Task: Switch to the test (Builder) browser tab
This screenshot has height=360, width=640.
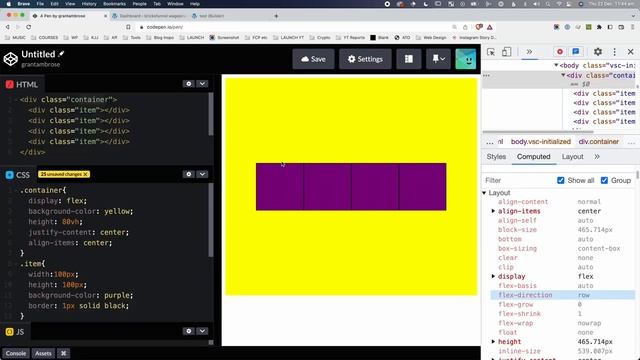Action: click(211, 16)
